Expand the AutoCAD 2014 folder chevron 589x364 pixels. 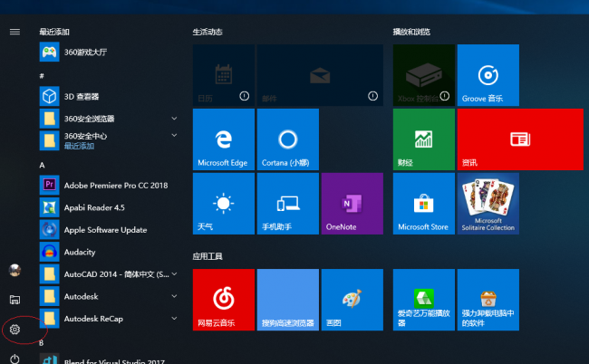[174, 274]
